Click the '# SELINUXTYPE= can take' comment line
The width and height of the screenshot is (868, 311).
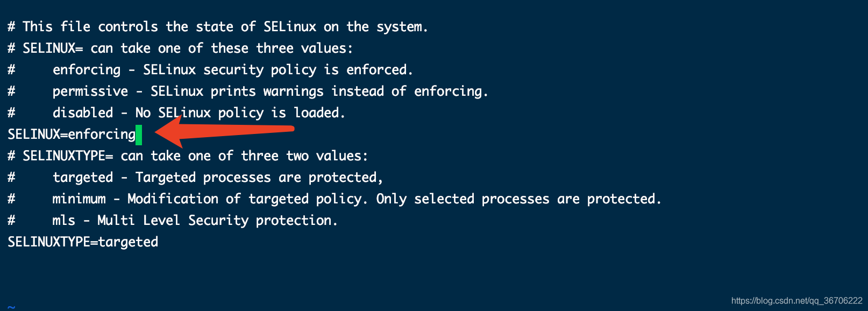point(188,156)
